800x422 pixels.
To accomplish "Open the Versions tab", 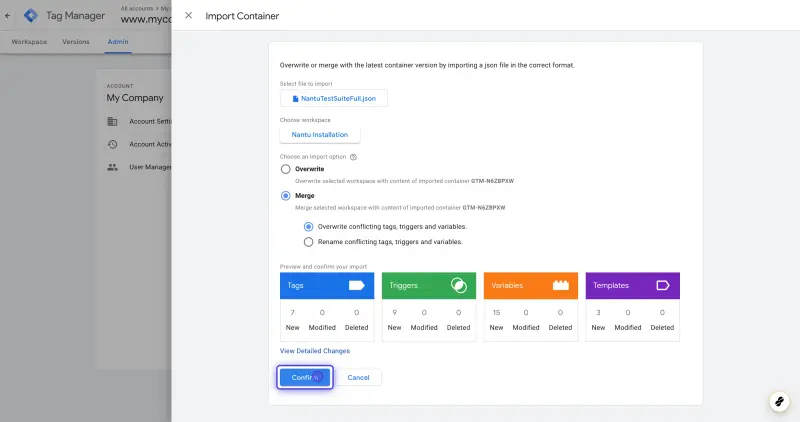I will click(x=76, y=42).
